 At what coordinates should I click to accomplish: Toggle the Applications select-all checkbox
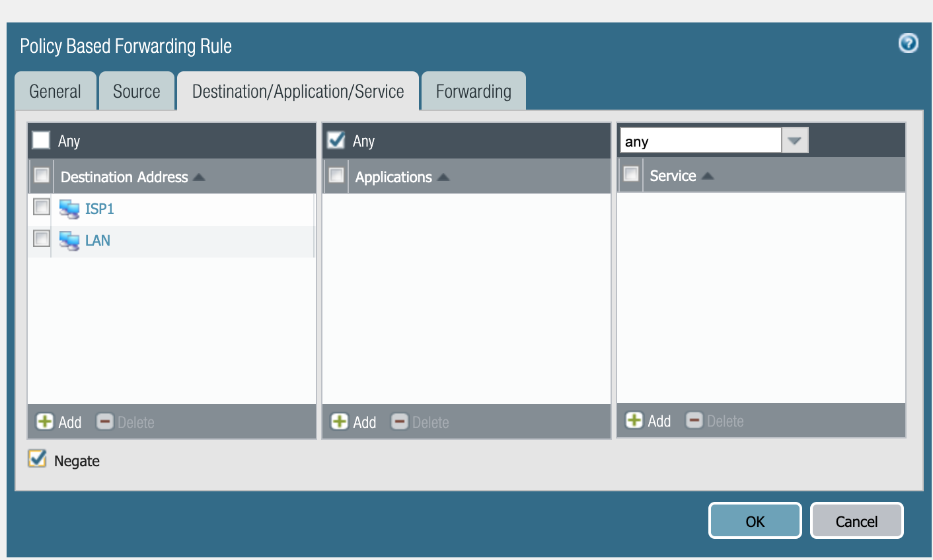(336, 175)
